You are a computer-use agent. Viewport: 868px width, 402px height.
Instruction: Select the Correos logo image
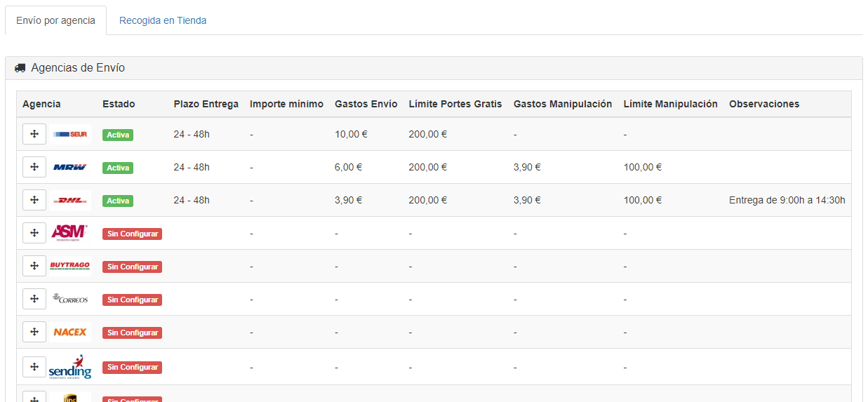[x=70, y=299]
